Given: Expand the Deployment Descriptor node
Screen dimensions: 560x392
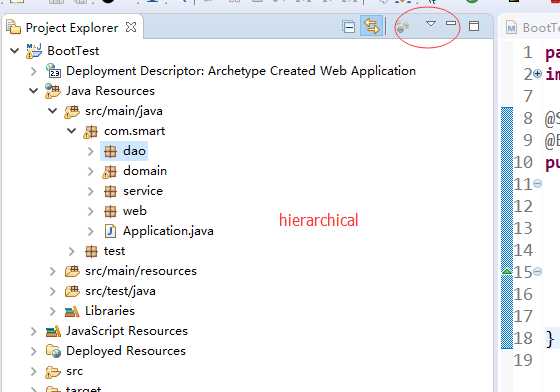Looking at the screenshot, I should (34, 71).
